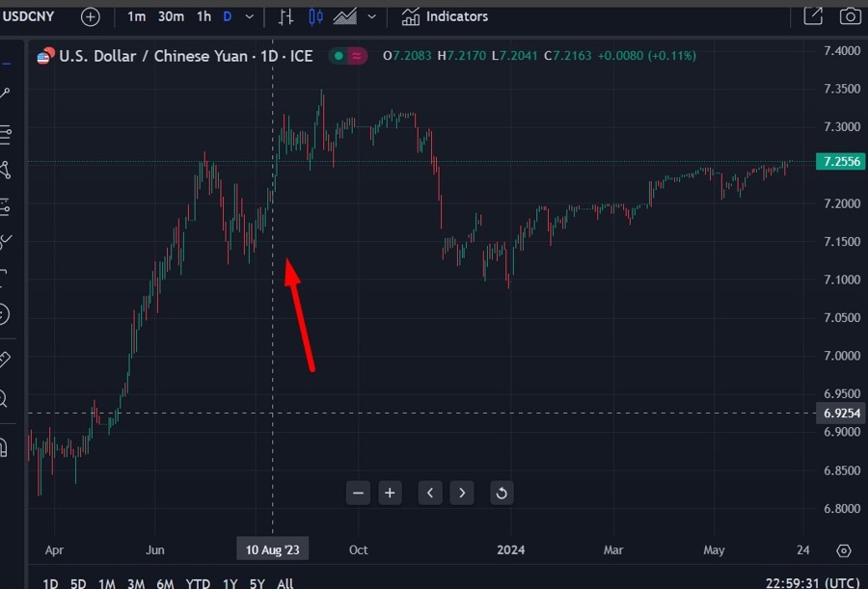Image resolution: width=868 pixels, height=589 pixels.
Task: Open the emoji icons tool
Action: (4, 314)
